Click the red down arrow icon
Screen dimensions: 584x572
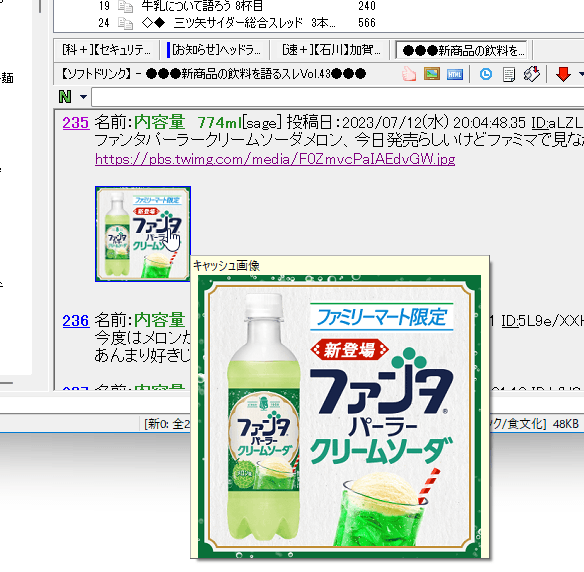(563, 74)
